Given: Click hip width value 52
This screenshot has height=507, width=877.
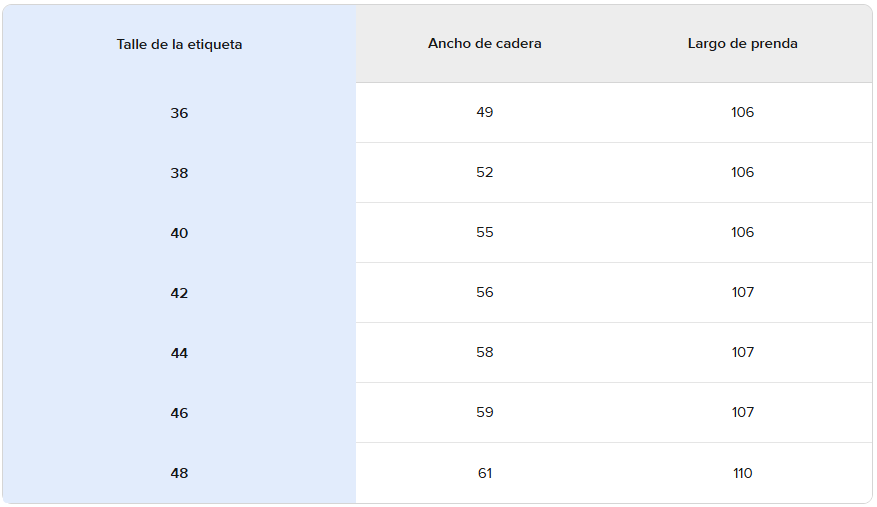Looking at the screenshot, I should 485,172.
